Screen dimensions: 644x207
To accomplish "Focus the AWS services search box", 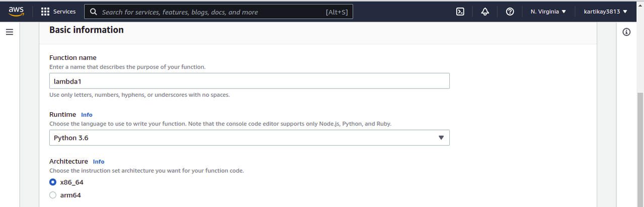I will [211, 12].
